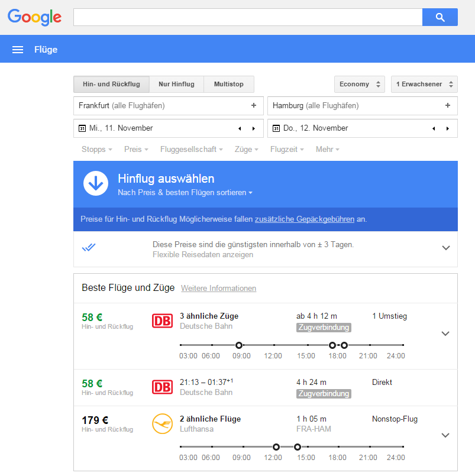
Task: Open the 1 Erwachsener passenger dropdown
Action: click(424, 84)
